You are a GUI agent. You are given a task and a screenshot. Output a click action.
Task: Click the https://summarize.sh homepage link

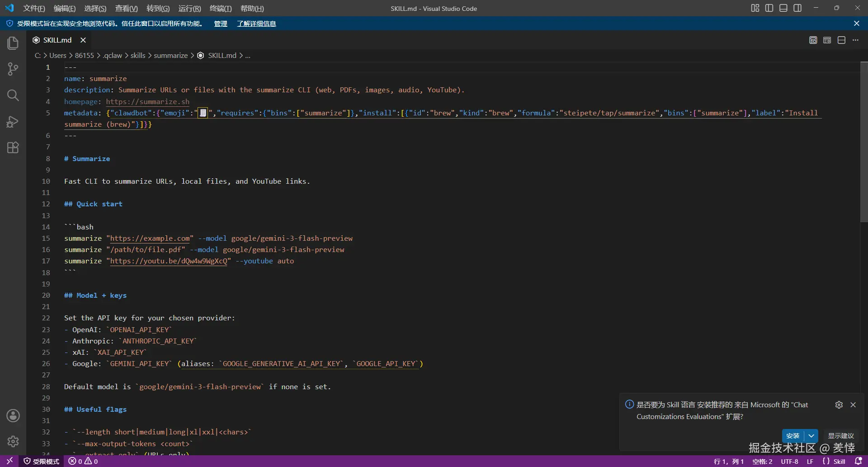pos(148,101)
